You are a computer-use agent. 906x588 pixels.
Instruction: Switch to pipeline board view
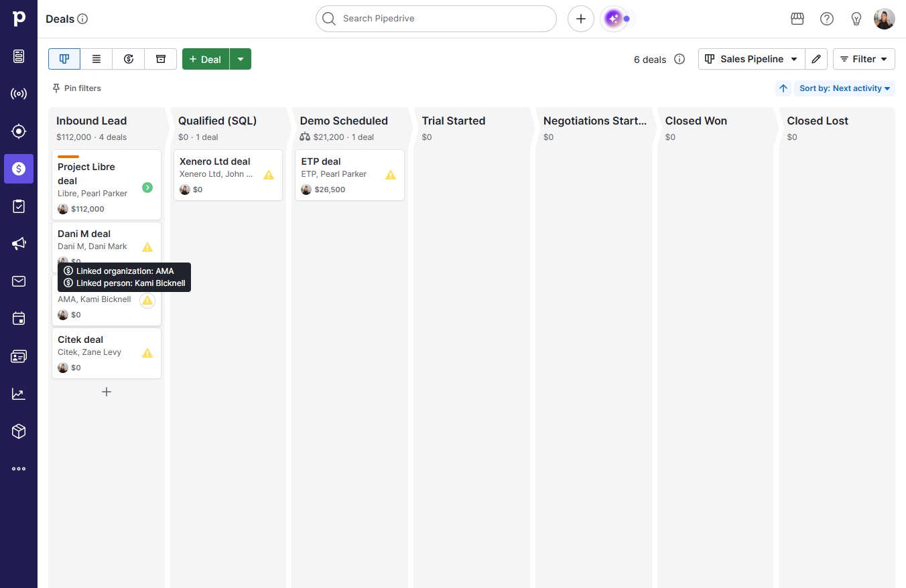64,59
